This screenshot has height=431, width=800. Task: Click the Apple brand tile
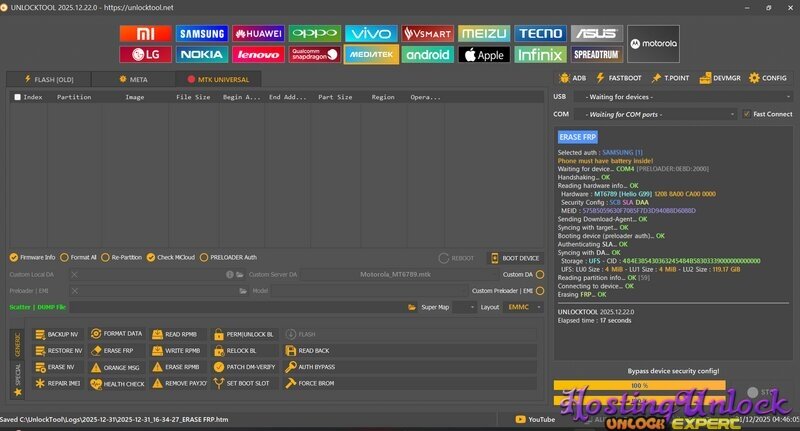[484, 55]
